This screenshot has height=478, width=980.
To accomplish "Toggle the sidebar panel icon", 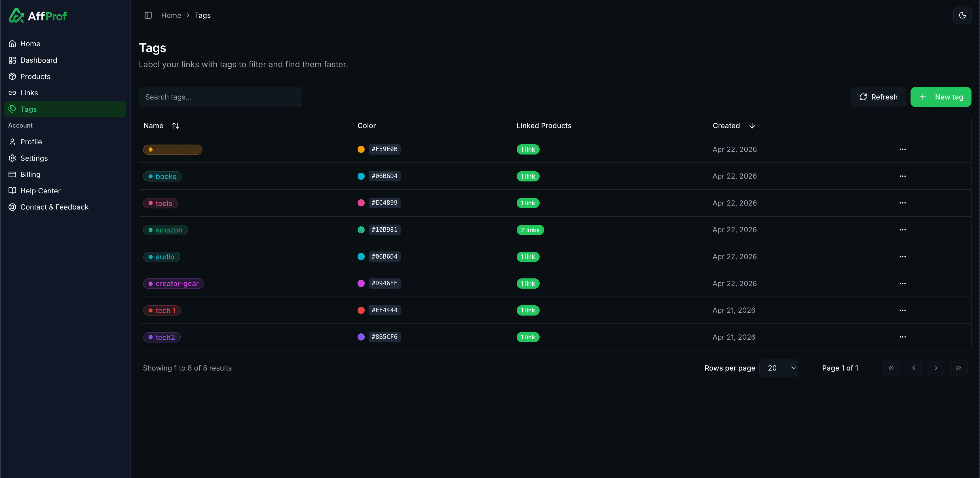I will coord(148,15).
